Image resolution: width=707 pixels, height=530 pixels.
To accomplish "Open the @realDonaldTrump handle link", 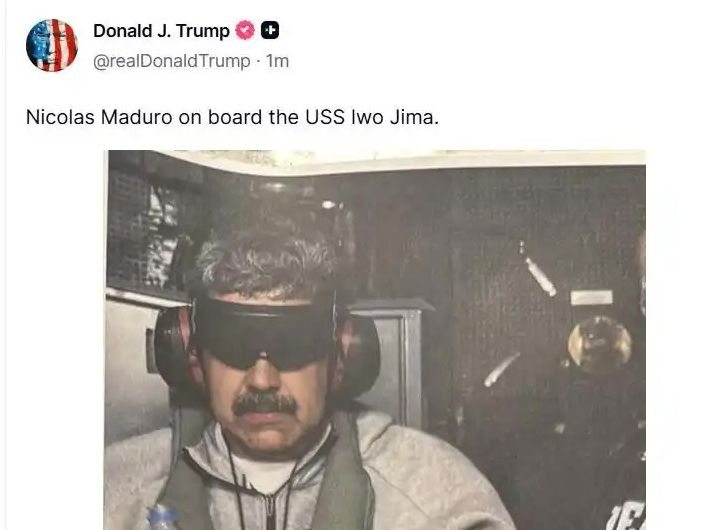I will coord(171,60).
